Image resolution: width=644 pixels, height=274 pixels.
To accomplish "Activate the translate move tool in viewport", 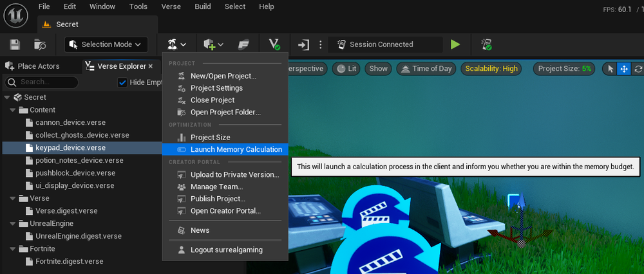I will coord(624,69).
